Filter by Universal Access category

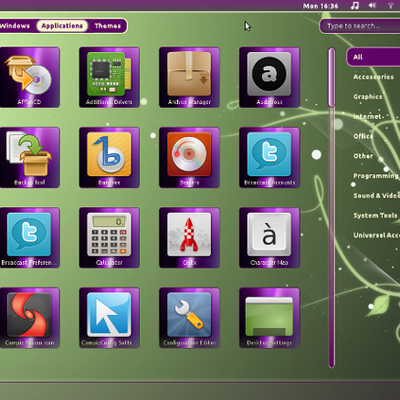[376, 235]
